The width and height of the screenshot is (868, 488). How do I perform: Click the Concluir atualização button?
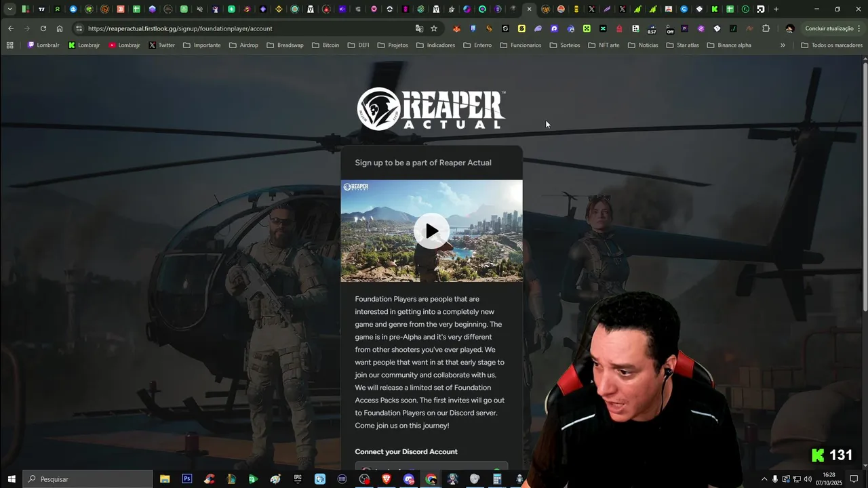[833, 28]
